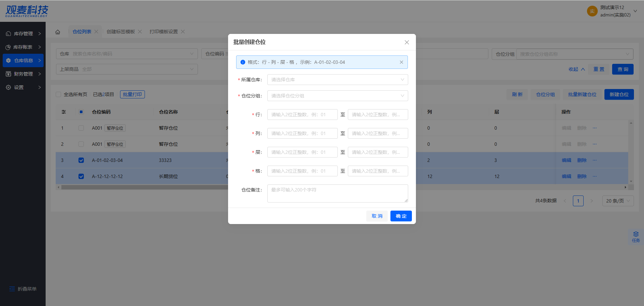Expand the 库存管理 sidebar menu
The image size is (644, 306).
click(x=23, y=34)
